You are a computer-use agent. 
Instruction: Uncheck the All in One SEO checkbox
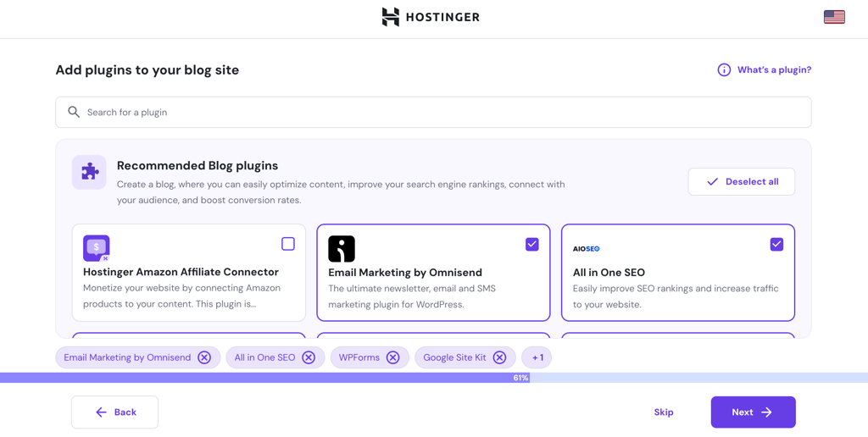tap(776, 244)
